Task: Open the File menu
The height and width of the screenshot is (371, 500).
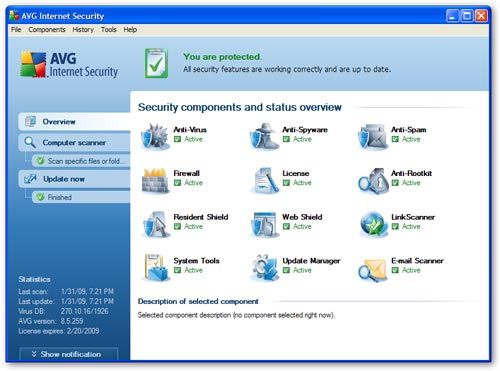Action: (16, 30)
